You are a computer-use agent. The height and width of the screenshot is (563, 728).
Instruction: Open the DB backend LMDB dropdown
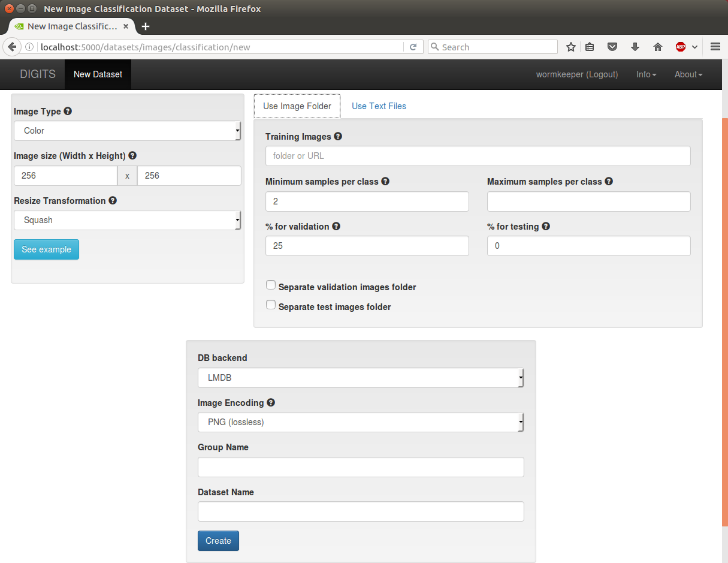[x=361, y=378]
